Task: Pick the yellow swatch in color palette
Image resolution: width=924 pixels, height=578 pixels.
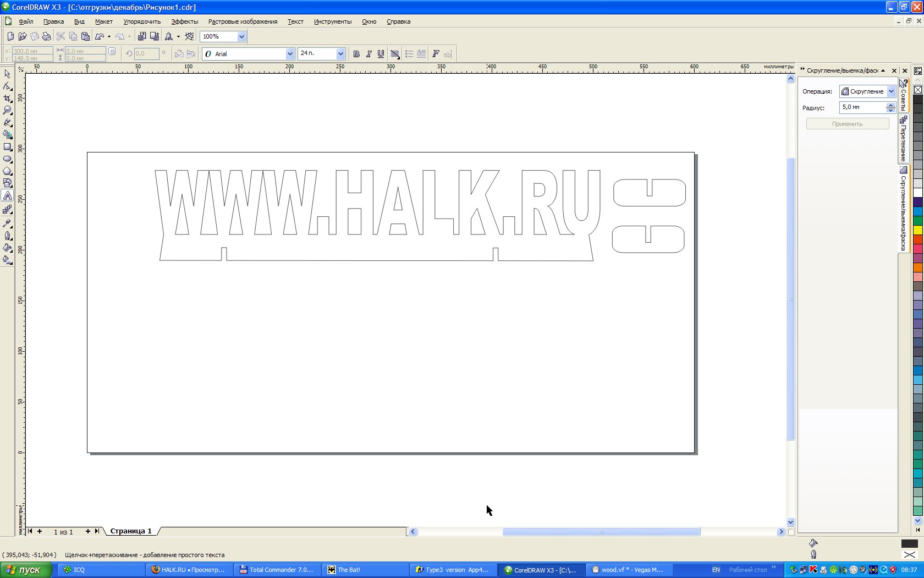Action: point(917,230)
